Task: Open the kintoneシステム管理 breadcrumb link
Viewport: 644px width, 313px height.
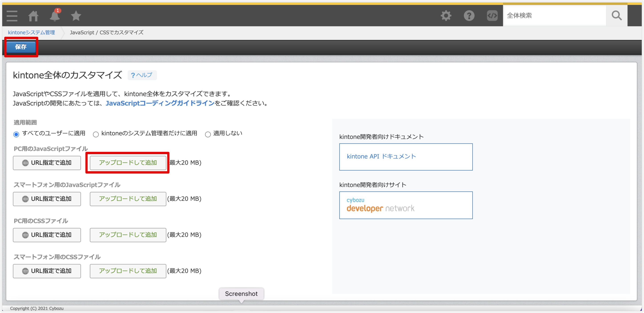Action: 32,33
